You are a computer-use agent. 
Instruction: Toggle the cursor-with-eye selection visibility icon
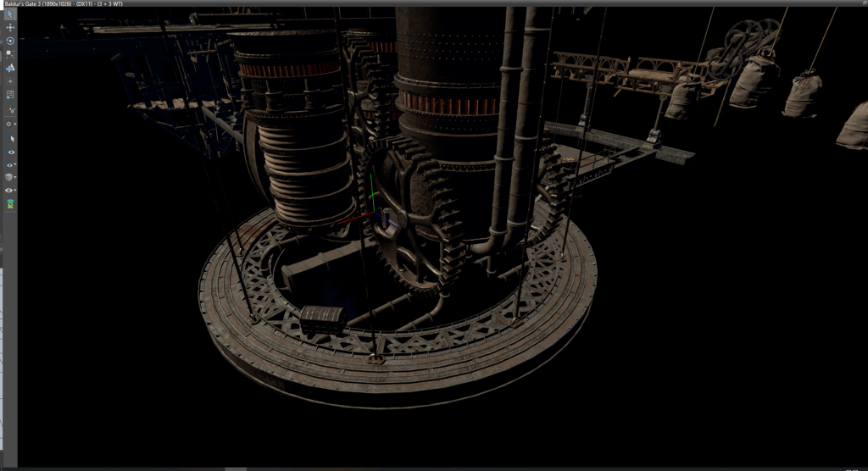[x=10, y=137]
